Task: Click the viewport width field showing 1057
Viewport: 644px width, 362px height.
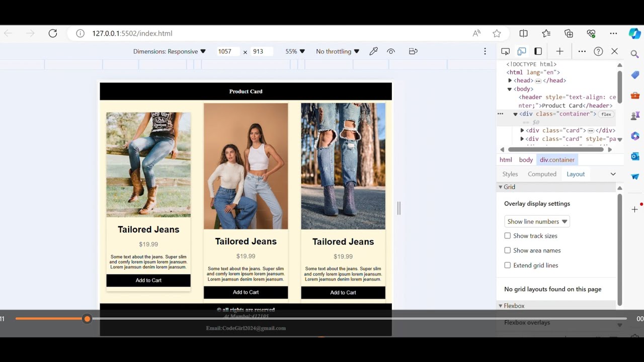Action: 227,51
